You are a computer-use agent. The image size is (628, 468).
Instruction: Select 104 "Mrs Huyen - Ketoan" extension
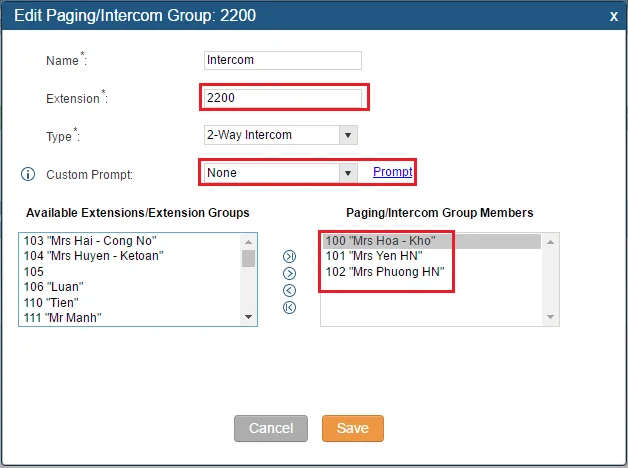94,256
